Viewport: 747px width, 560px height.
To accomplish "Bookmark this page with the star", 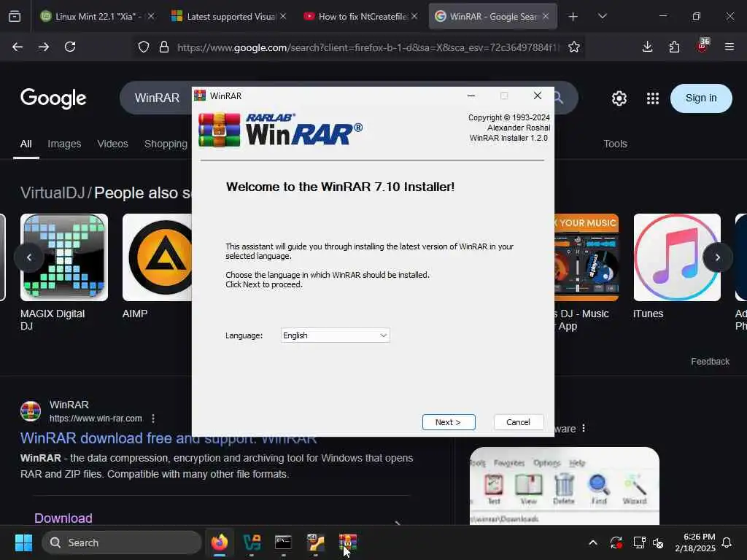I will point(574,47).
